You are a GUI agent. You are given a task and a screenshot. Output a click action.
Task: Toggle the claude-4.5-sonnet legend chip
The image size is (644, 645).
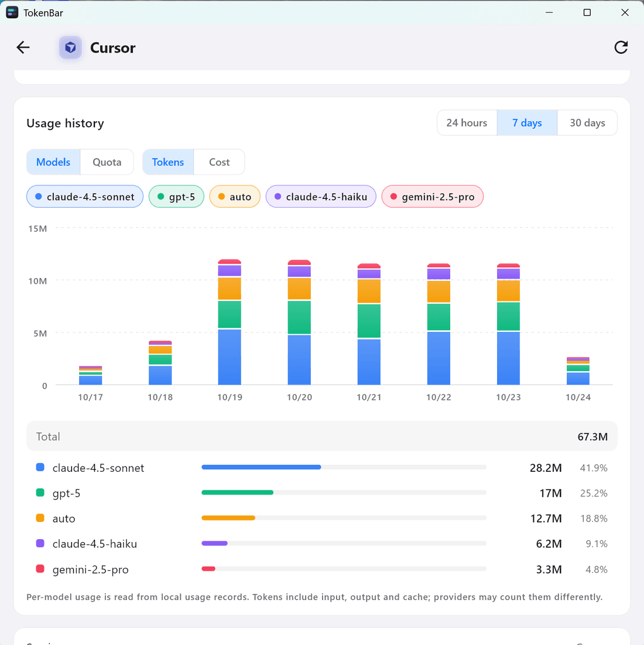pyautogui.click(x=85, y=197)
